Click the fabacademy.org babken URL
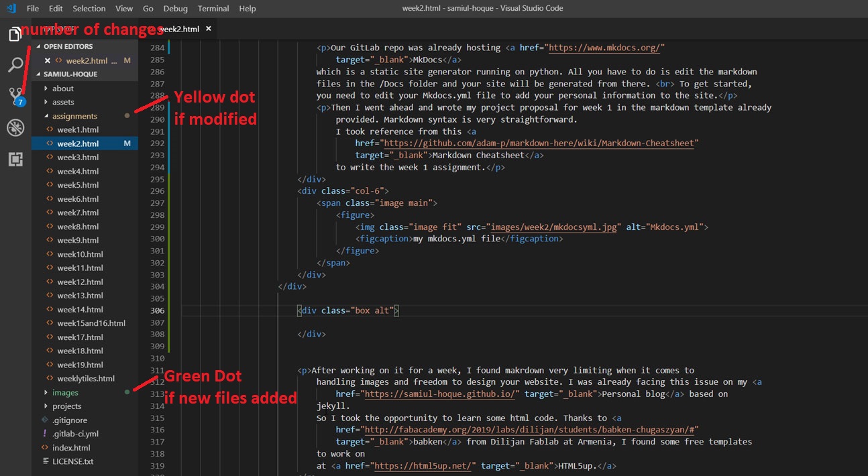This screenshot has height=476, width=868. 530,430
